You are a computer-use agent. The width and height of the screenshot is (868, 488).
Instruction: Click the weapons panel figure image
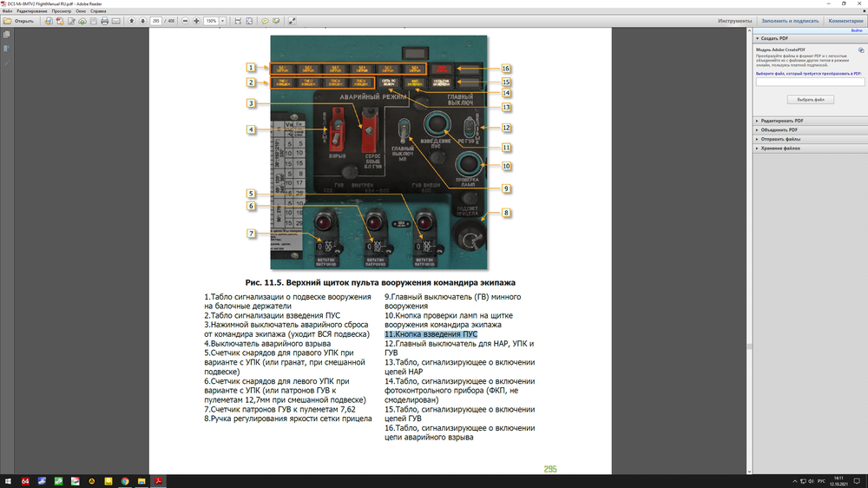378,152
